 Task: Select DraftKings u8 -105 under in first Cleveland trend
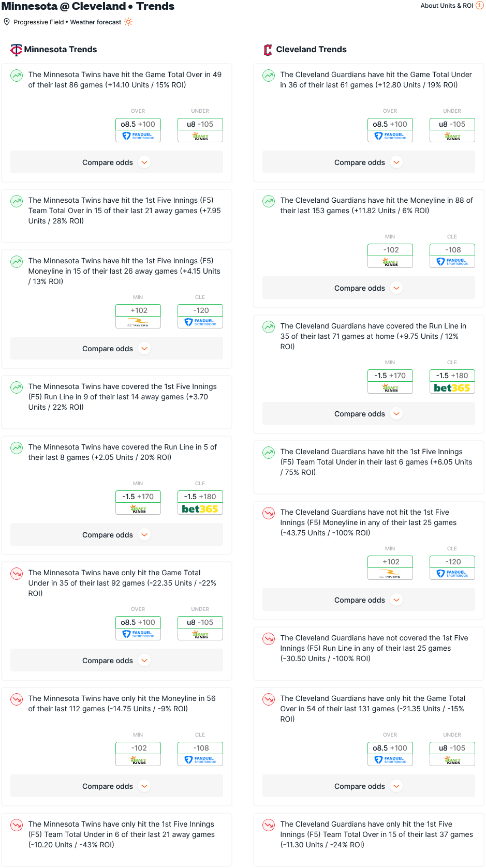point(452,130)
